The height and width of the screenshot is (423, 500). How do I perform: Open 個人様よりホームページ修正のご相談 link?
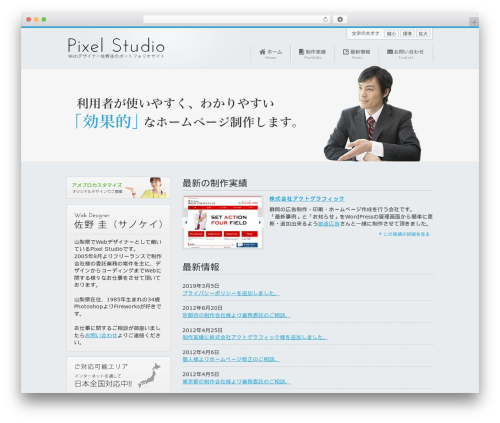tap(231, 359)
